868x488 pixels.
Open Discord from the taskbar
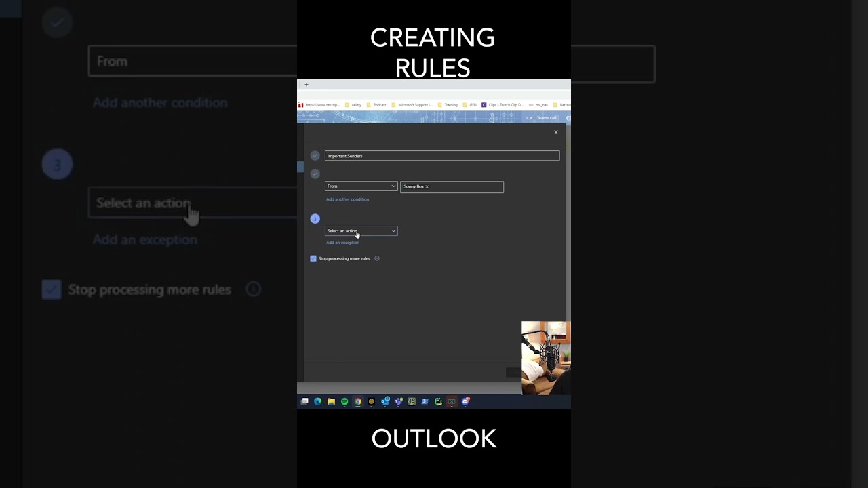tap(465, 401)
